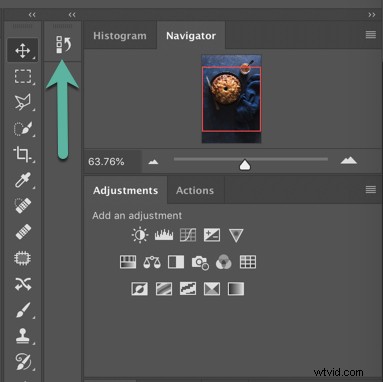Add a Vibrance adjustment
Image resolution: width=383 pixels, height=382 pixels.
[236, 235]
